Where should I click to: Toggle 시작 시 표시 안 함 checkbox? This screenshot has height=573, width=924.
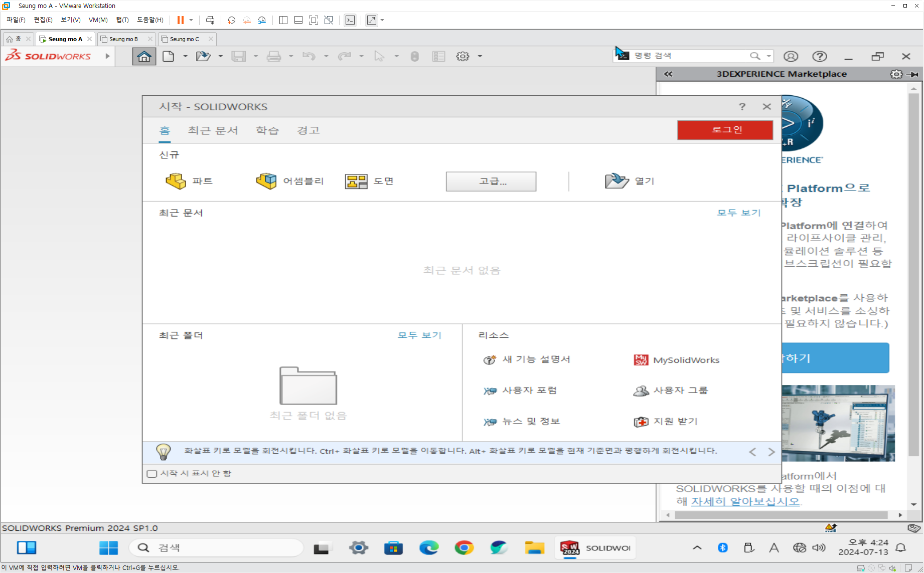pos(152,473)
